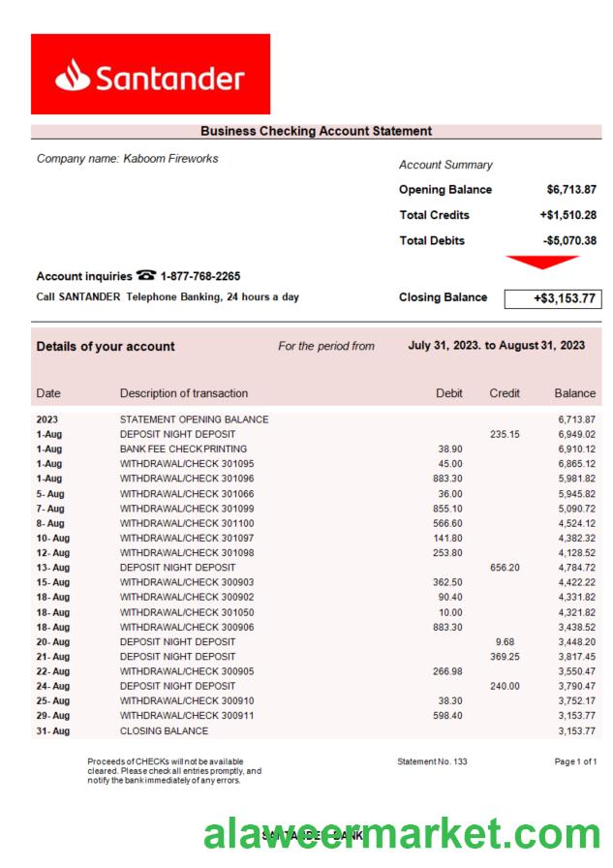This screenshot has height=868, width=613.
Task: Select the boxed closing balance +$3,153.77
Action: point(551,298)
